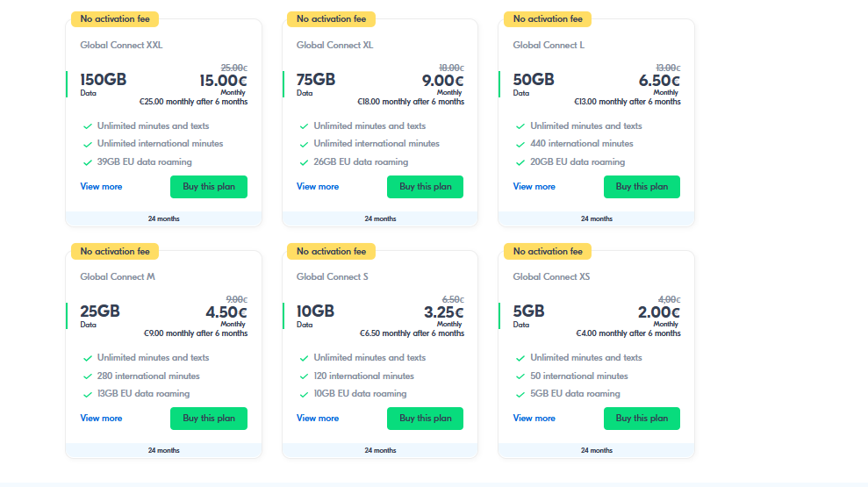Buy the Global Connect XS plan

coord(642,419)
